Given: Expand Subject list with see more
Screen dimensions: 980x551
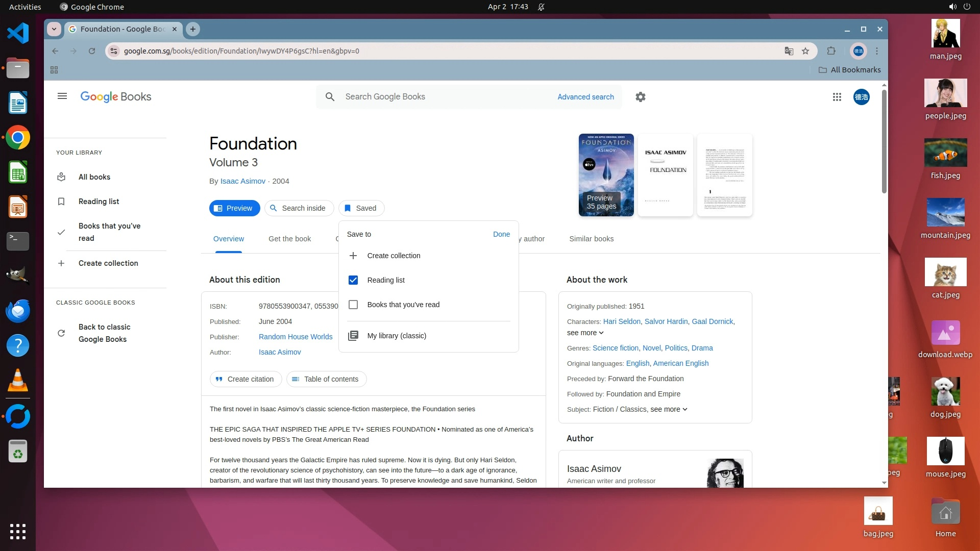Looking at the screenshot, I should click(x=669, y=409).
